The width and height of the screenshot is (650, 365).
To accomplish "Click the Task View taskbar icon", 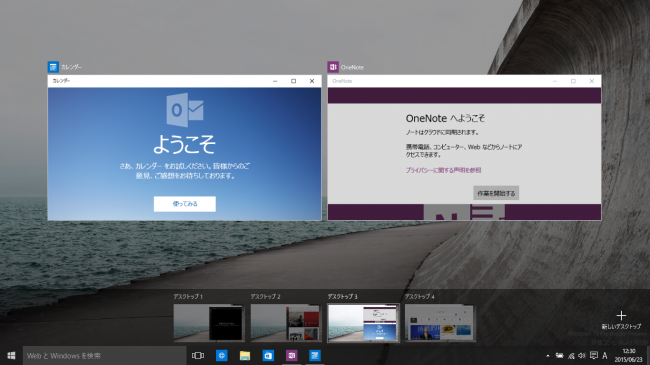I will point(198,355).
